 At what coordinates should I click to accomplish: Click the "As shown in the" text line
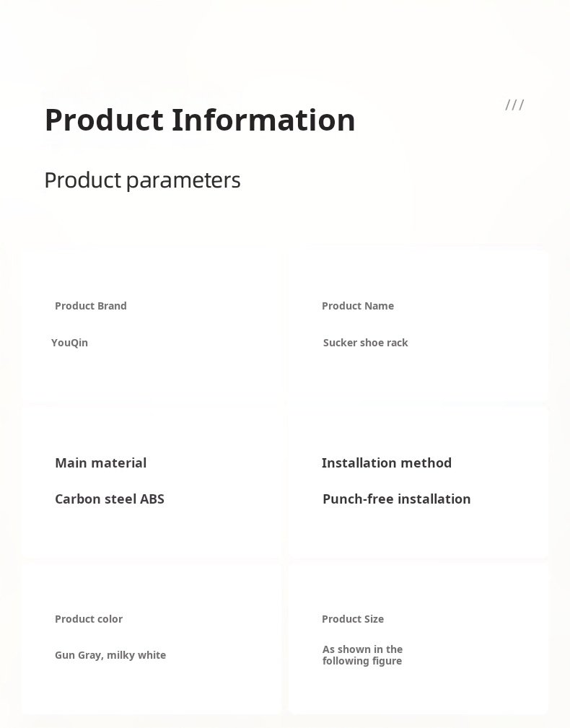(x=362, y=649)
